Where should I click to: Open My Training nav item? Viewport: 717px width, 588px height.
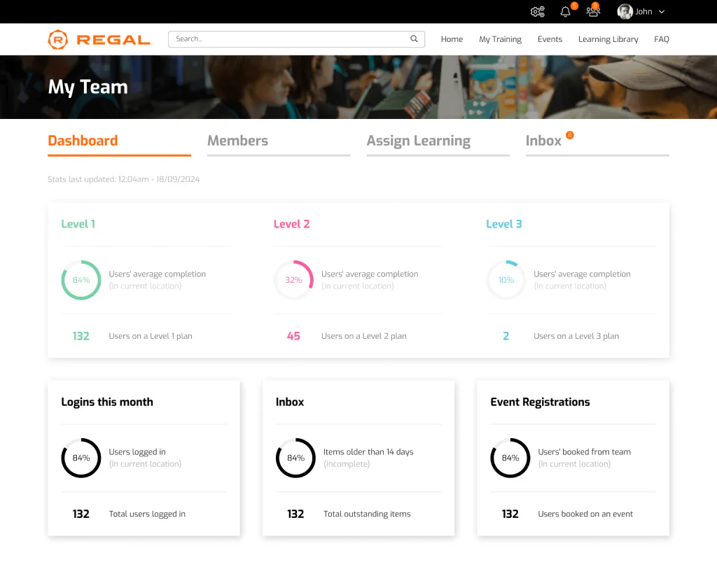(500, 39)
